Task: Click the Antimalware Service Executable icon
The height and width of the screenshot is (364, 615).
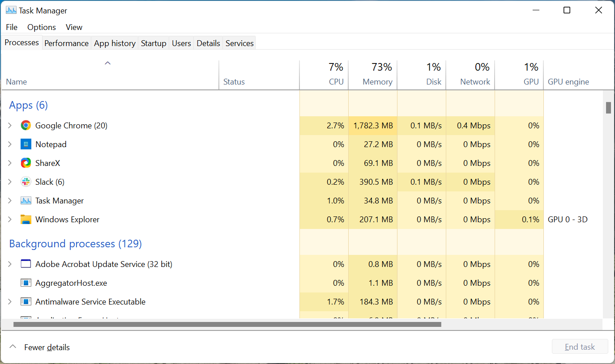Action: [x=26, y=302]
